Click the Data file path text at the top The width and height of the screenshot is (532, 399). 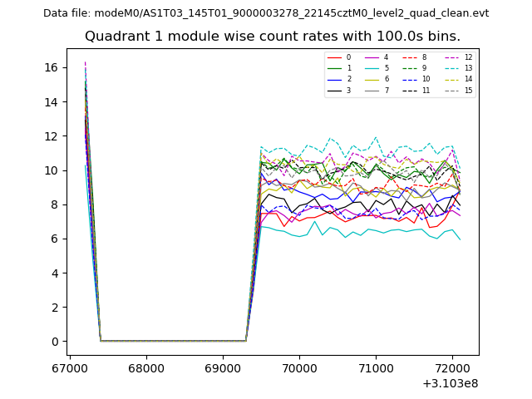[x=266, y=13]
